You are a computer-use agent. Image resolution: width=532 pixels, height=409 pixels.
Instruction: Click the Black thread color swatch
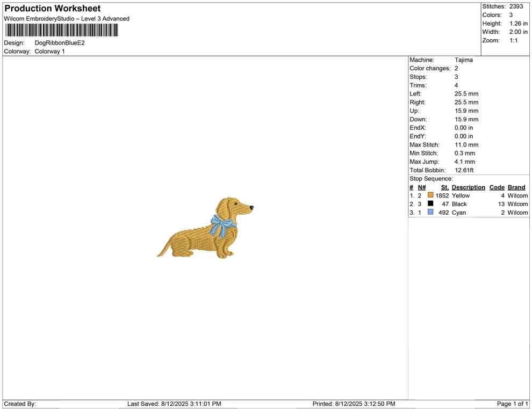click(x=430, y=204)
